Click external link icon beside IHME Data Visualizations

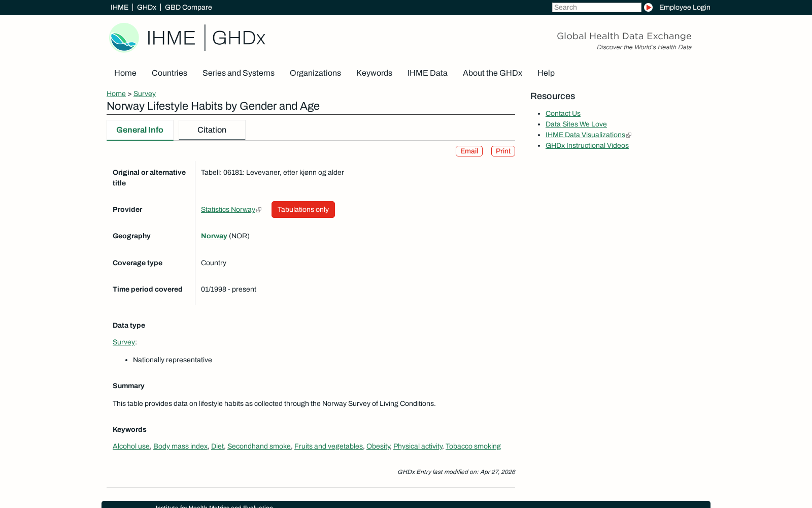(629, 135)
